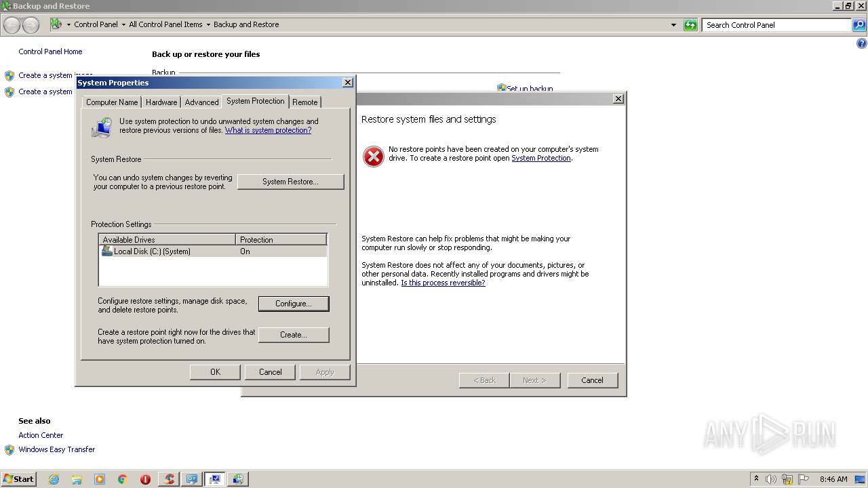Click the Search Control Panel field

click(x=777, y=25)
